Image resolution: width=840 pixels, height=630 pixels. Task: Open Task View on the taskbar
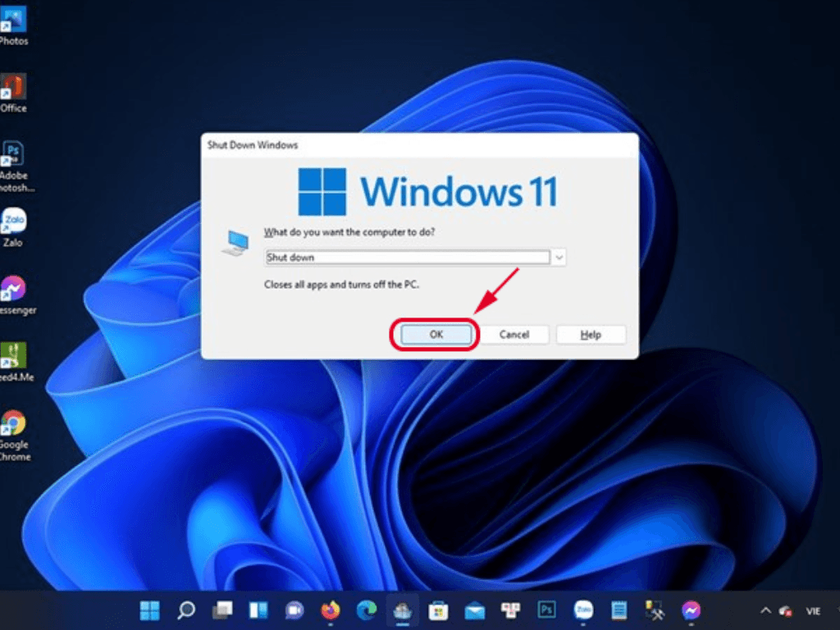(221, 610)
